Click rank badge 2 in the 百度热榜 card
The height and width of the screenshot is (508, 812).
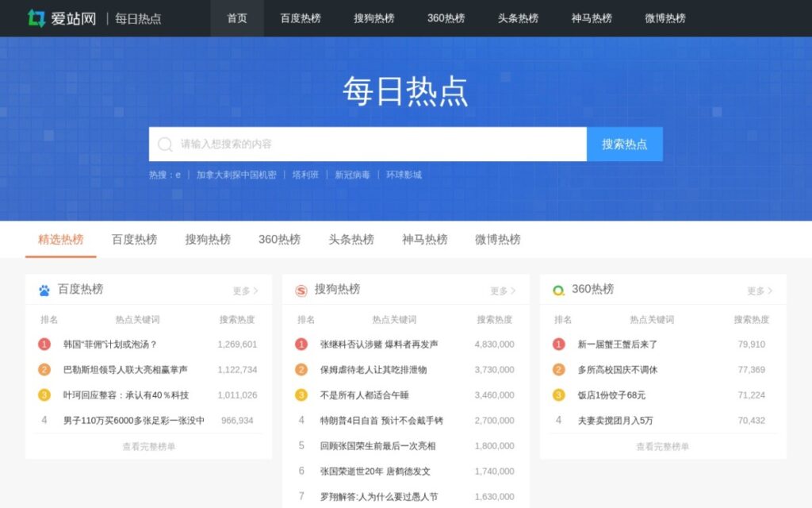click(44, 370)
